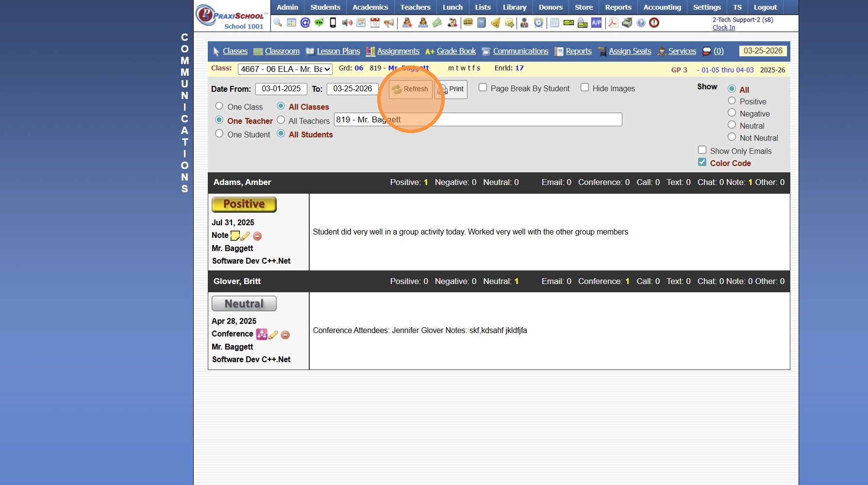Click the alarm clock icon
Image resolution: width=868 pixels, height=485 pixels.
click(538, 23)
